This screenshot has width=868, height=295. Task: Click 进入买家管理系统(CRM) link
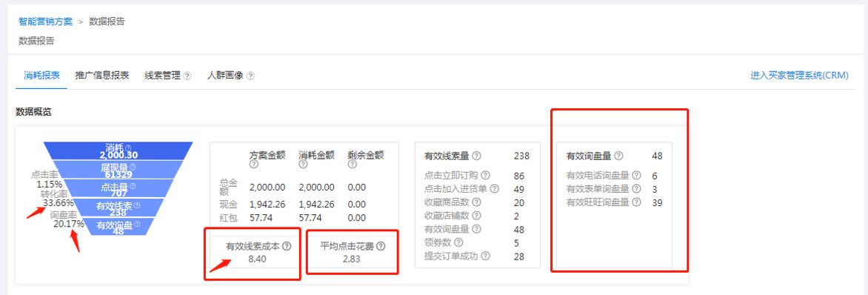(x=799, y=76)
